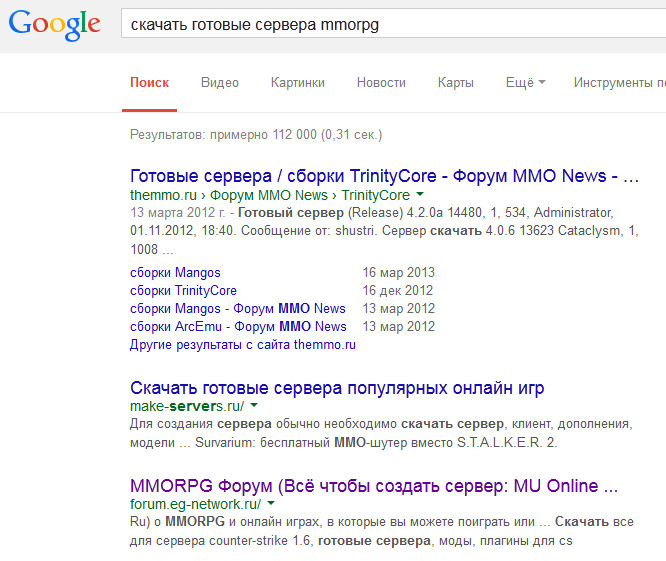Click the date '16 мар 2013'
666x561 pixels.
[x=398, y=272]
